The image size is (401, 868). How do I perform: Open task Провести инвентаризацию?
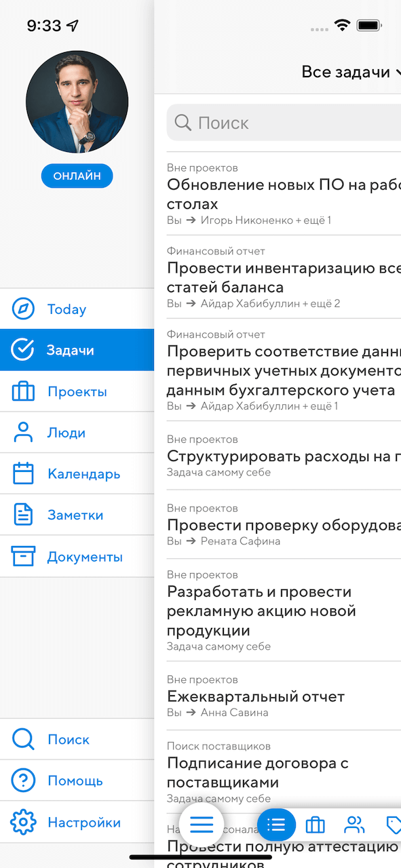(284, 277)
